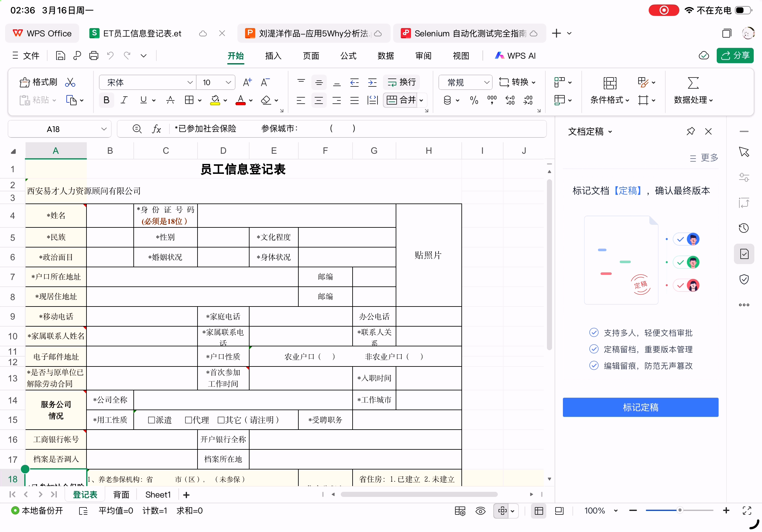The image size is (762, 532).
Task: Click the blue 标记定稿 button
Action: [640, 407]
